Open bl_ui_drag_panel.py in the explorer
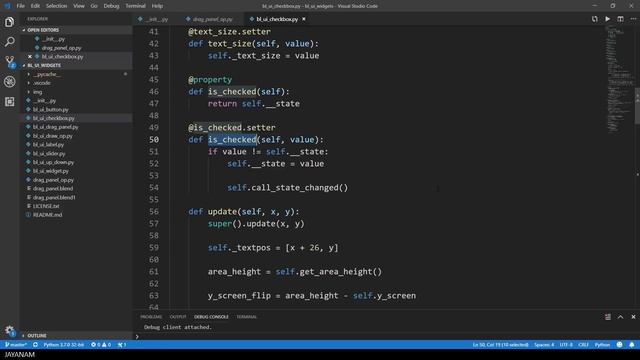The width and height of the screenshot is (640, 360). click(x=56, y=127)
